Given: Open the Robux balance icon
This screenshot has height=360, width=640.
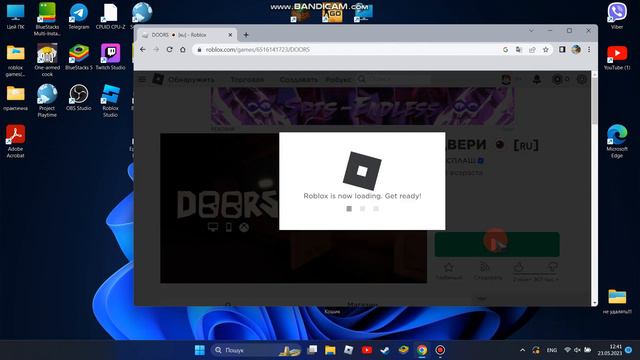Looking at the screenshot, I should point(557,79).
